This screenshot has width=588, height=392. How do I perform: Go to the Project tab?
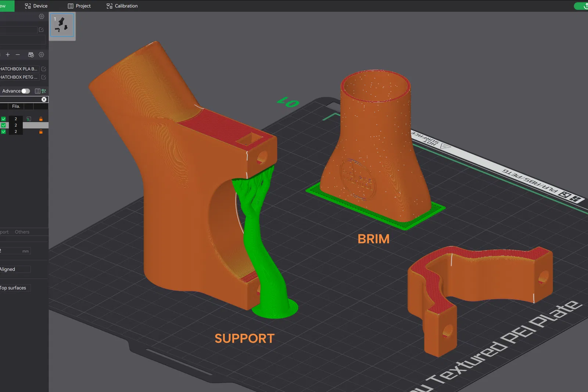pos(79,6)
